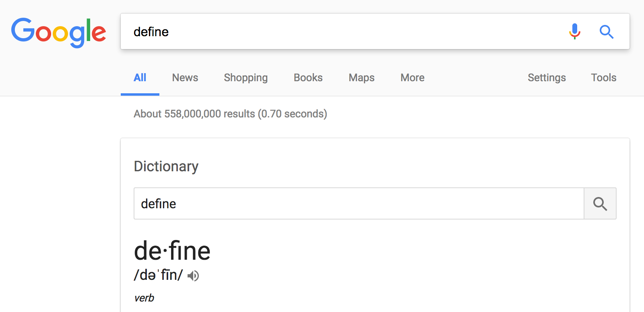Click the verb part-of-speech label
This screenshot has height=312, width=644.
(144, 298)
